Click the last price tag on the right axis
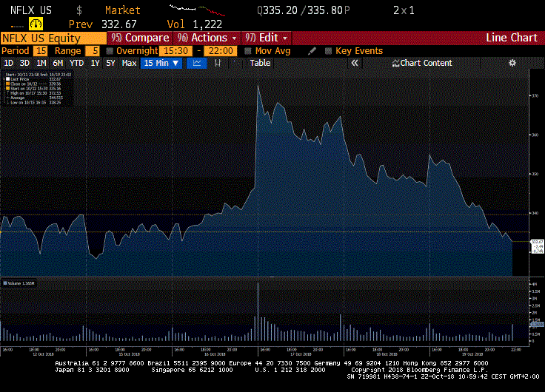Screen dimensions: 545x392 pyautogui.click(x=538, y=246)
